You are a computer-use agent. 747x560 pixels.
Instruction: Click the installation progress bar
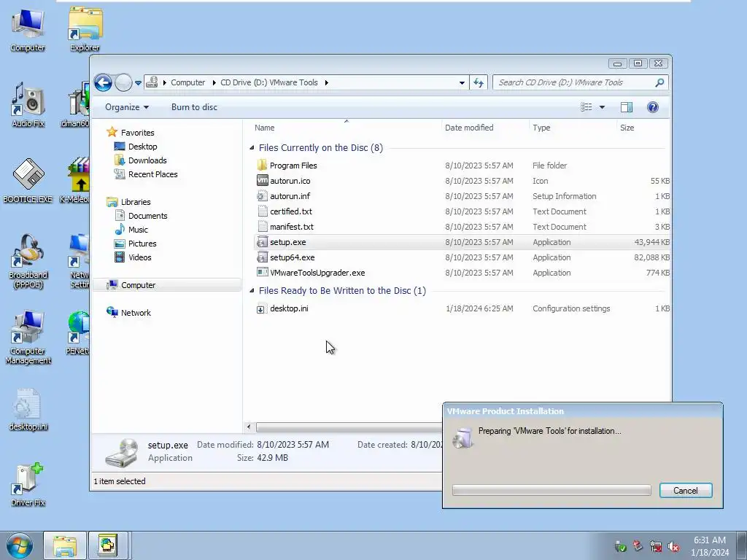[x=551, y=491]
